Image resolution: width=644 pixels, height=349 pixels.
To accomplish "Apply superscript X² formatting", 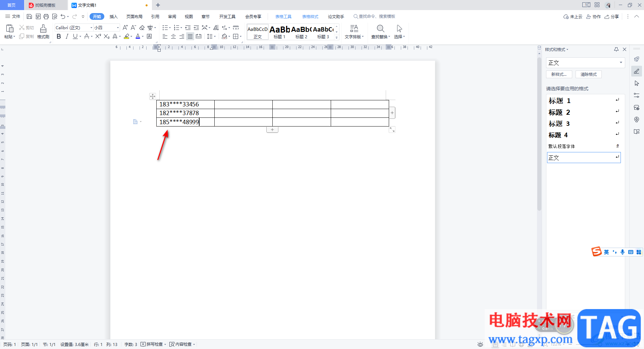I will click(x=98, y=36).
